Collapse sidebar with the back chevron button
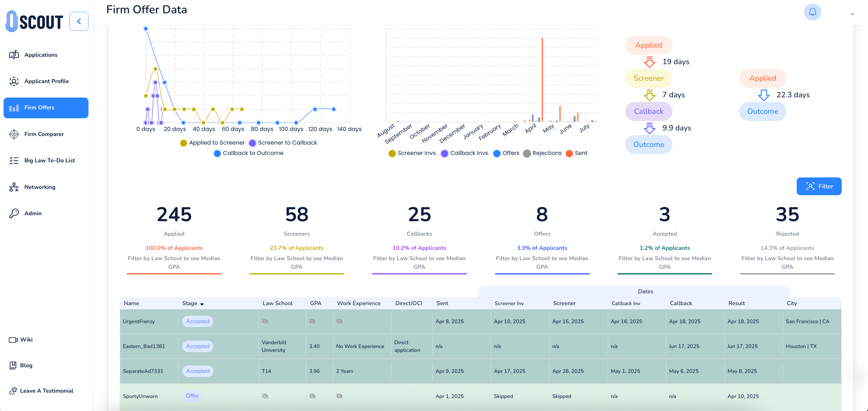Screen dimensions: 868x411 pyautogui.click(x=79, y=22)
